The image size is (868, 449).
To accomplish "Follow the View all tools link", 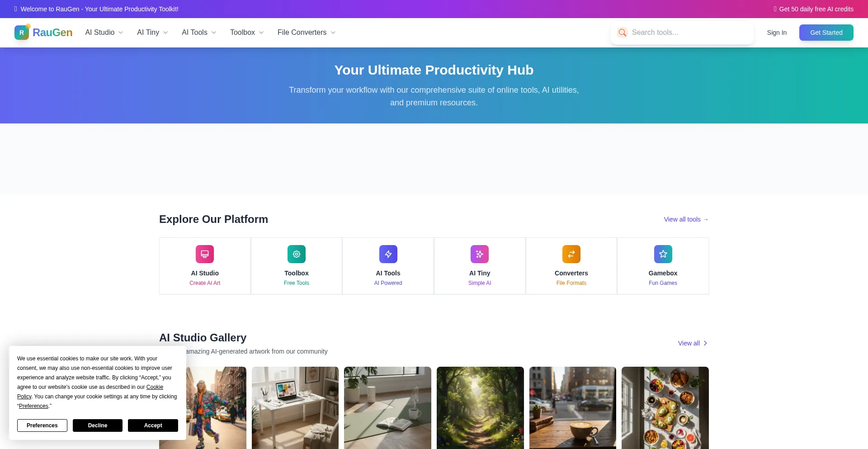I will (686, 219).
